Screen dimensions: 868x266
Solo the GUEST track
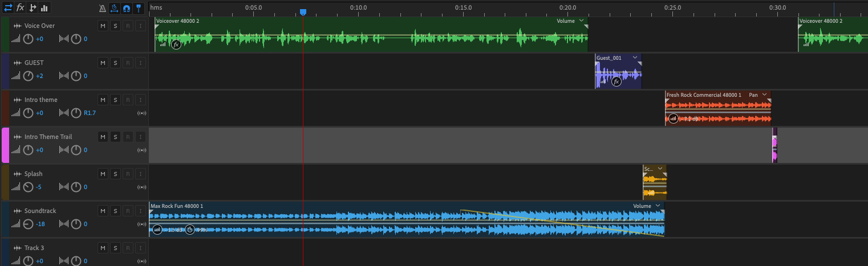point(115,63)
